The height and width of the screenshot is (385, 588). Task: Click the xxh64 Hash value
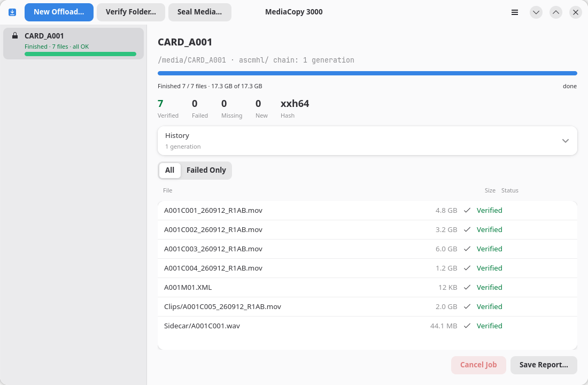pyautogui.click(x=295, y=104)
